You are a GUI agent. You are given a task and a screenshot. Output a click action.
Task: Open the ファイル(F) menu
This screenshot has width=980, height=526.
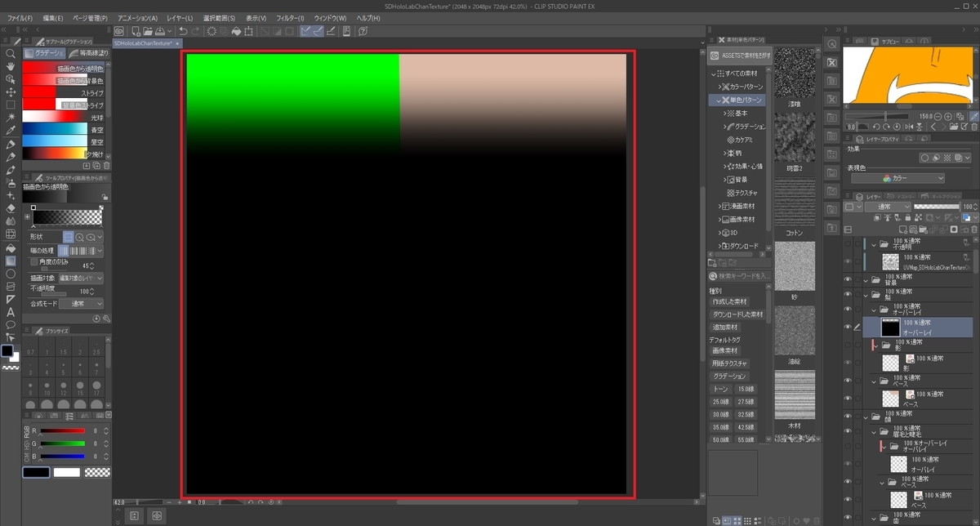pyautogui.click(x=20, y=18)
